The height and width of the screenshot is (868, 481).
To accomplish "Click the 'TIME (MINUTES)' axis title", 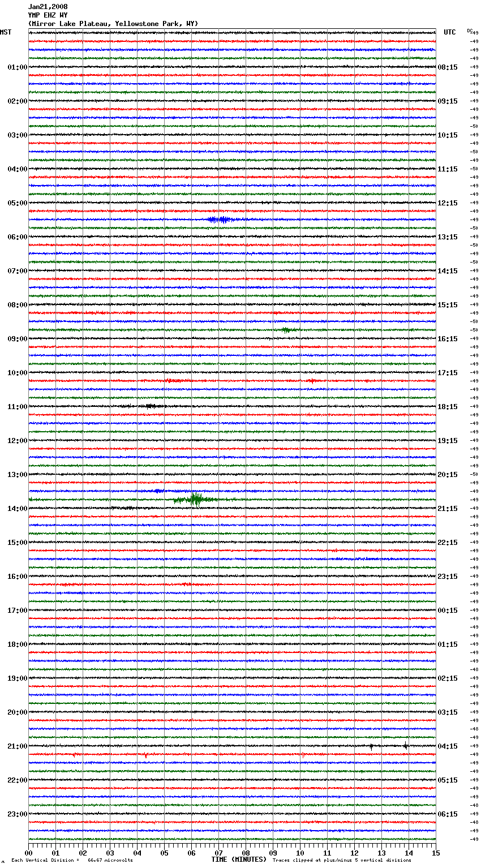I will pos(239,860).
